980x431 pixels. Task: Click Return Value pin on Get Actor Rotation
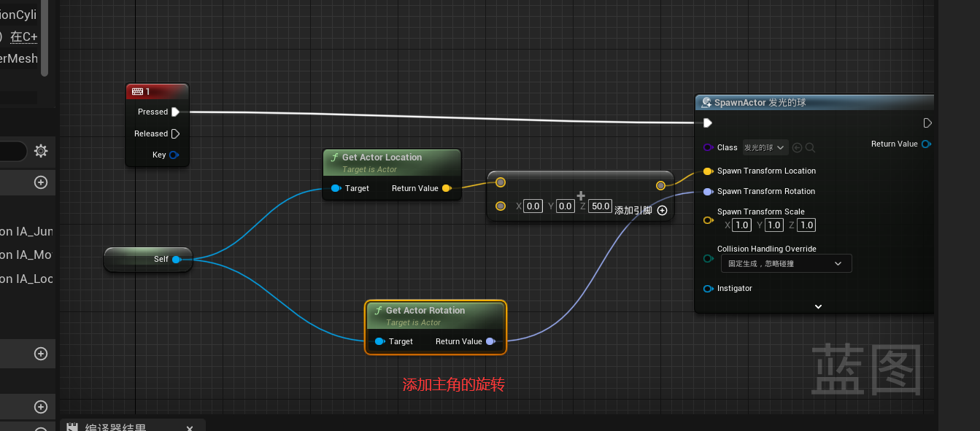(490, 341)
